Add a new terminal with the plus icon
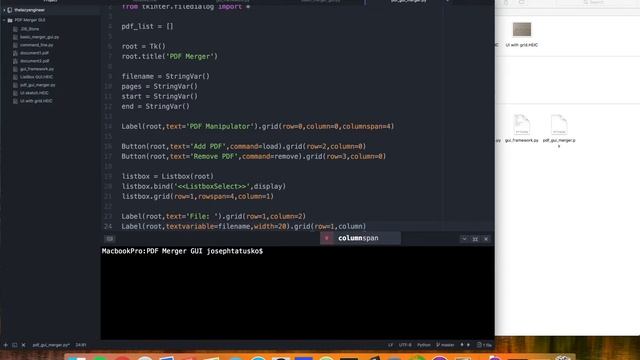This screenshot has width=640, height=360. point(5,345)
